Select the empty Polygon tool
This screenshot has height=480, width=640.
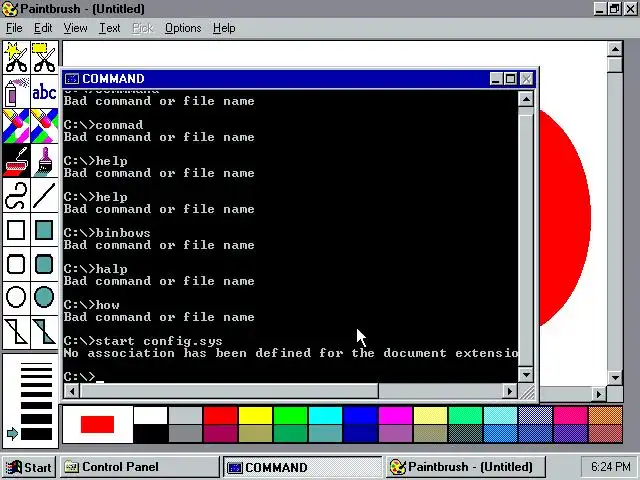tap(16, 331)
